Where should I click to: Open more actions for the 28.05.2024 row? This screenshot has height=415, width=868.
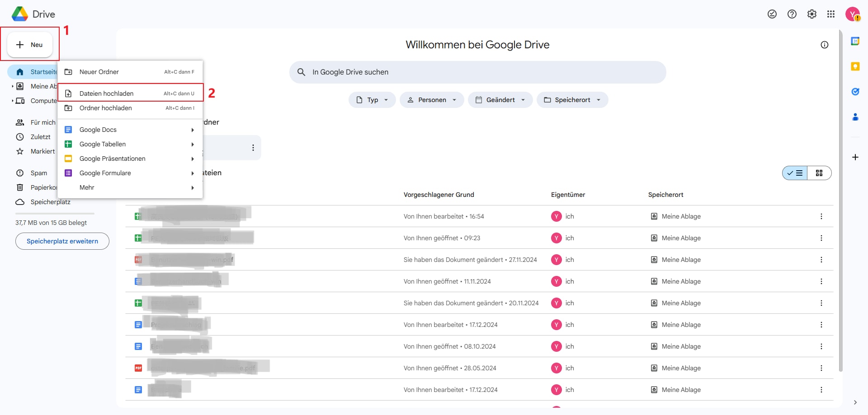[x=821, y=368]
